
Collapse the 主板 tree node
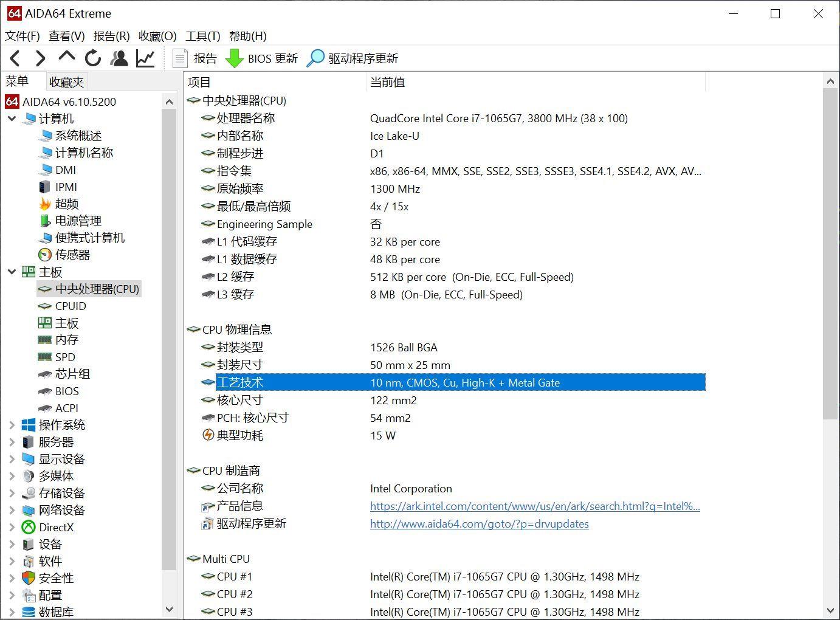pos(12,272)
